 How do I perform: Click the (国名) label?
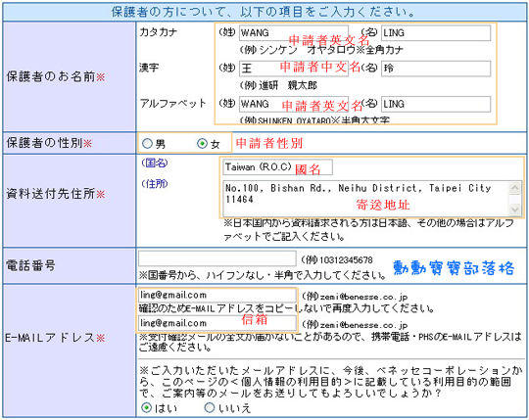point(155,163)
